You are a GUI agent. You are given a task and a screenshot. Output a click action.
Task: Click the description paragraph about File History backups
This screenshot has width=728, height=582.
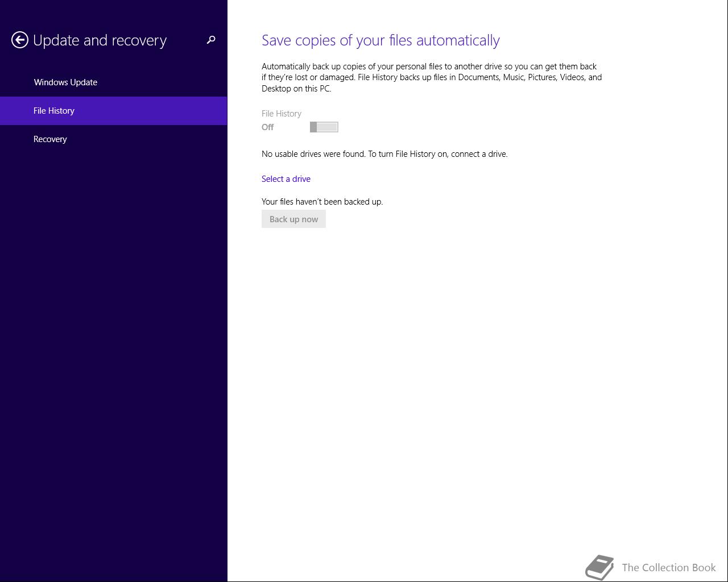[x=432, y=77]
